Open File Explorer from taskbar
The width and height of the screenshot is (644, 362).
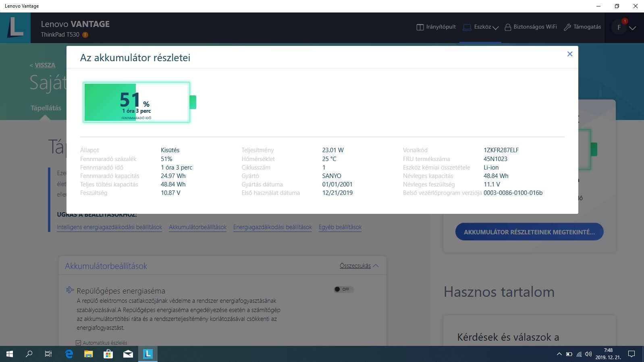pos(88,354)
